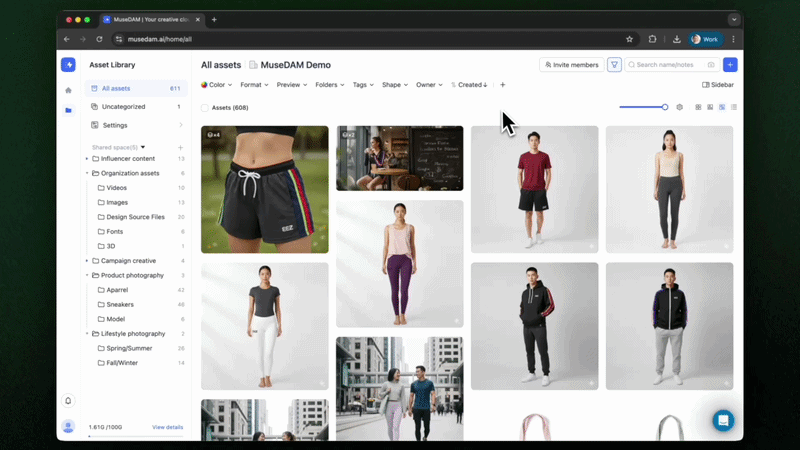Select all assets checkbox
The height and width of the screenshot is (450, 800).
[205, 107]
